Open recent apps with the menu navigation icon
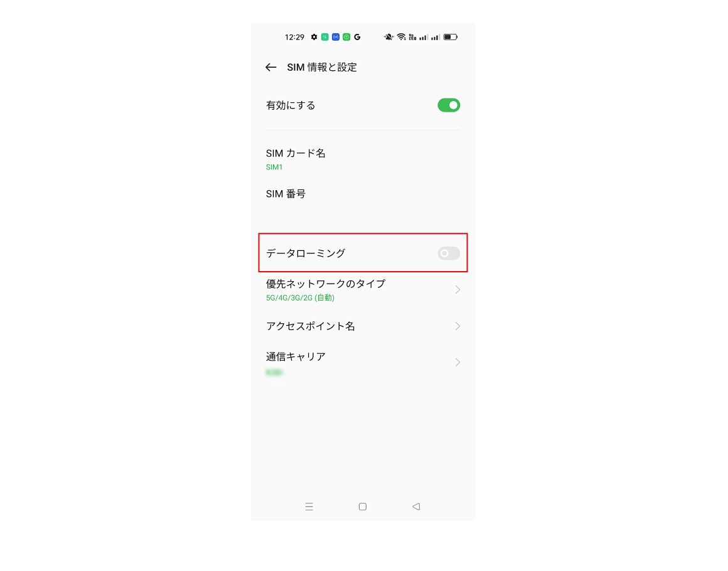This screenshot has height=571, width=728. point(309,506)
